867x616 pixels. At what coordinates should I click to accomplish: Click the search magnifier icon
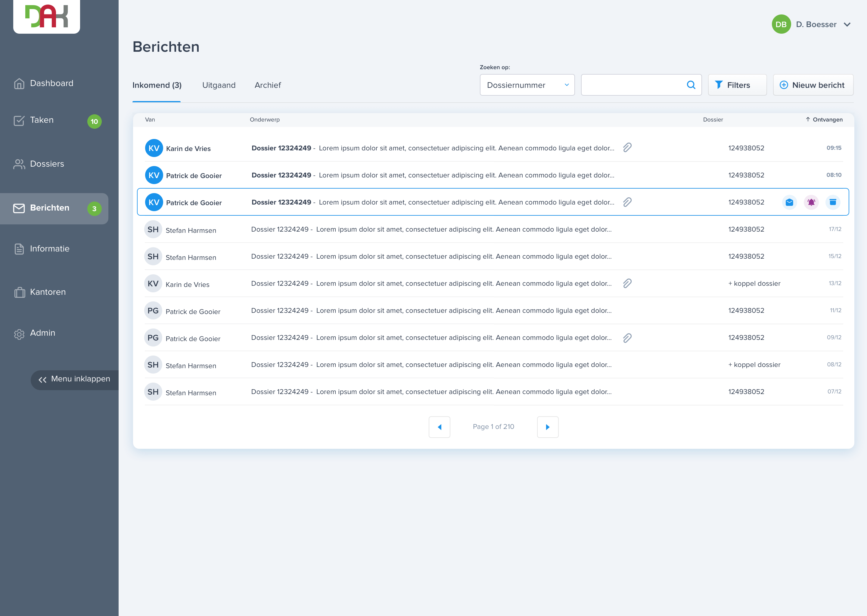(x=691, y=85)
